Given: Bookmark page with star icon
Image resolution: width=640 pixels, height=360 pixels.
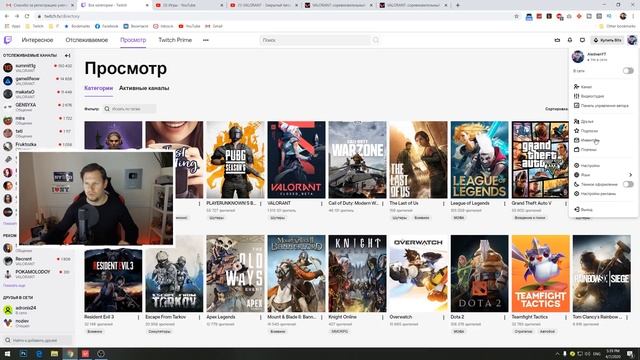Looking at the screenshot, I should click(x=516, y=16).
